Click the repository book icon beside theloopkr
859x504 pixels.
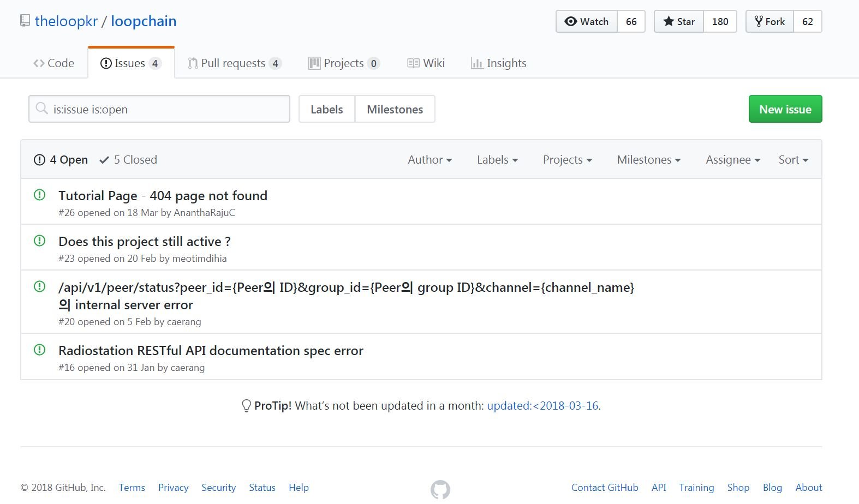[25, 21]
